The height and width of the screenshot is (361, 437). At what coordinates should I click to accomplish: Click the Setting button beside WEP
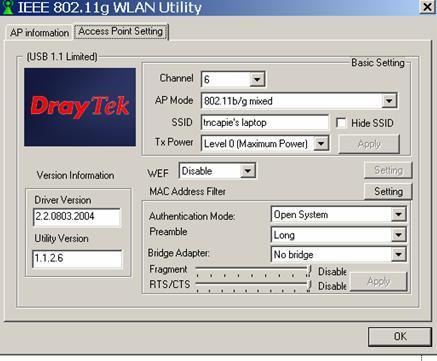tap(388, 170)
